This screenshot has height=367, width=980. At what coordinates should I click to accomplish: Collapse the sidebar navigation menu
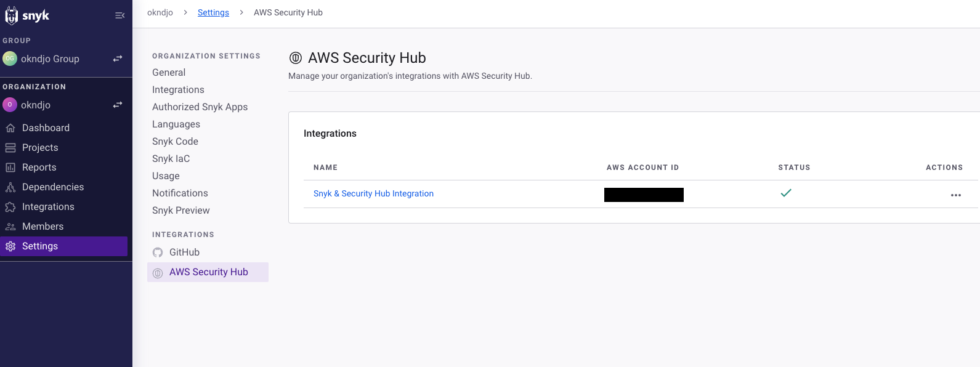(x=119, y=15)
